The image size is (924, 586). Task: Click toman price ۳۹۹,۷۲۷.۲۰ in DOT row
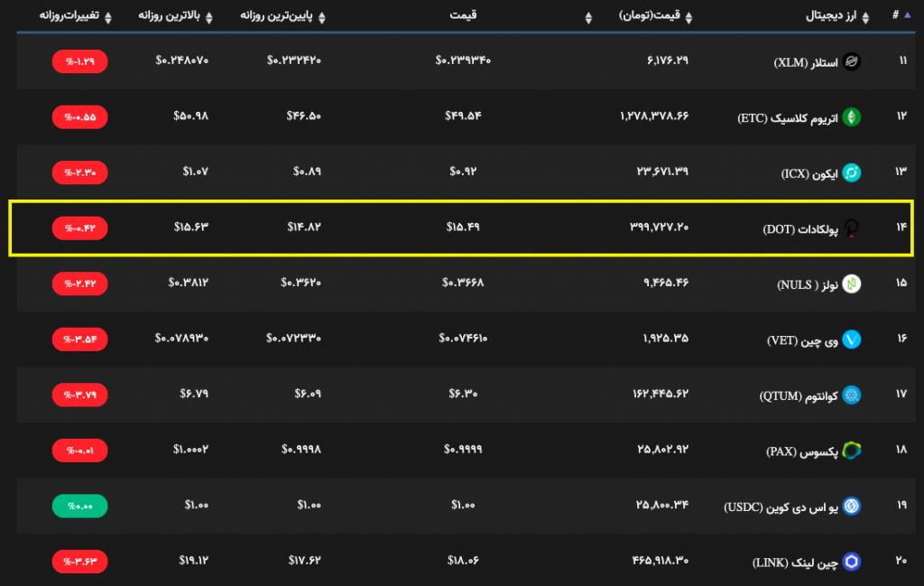pyautogui.click(x=659, y=227)
